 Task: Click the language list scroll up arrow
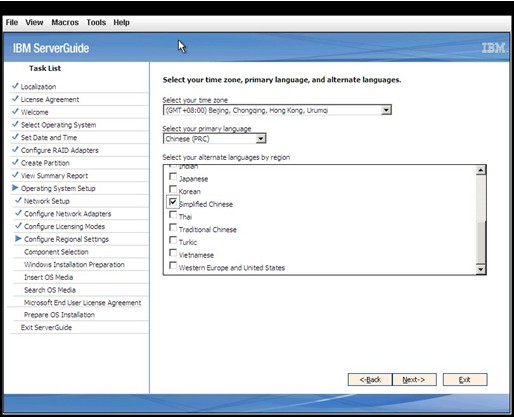[480, 170]
